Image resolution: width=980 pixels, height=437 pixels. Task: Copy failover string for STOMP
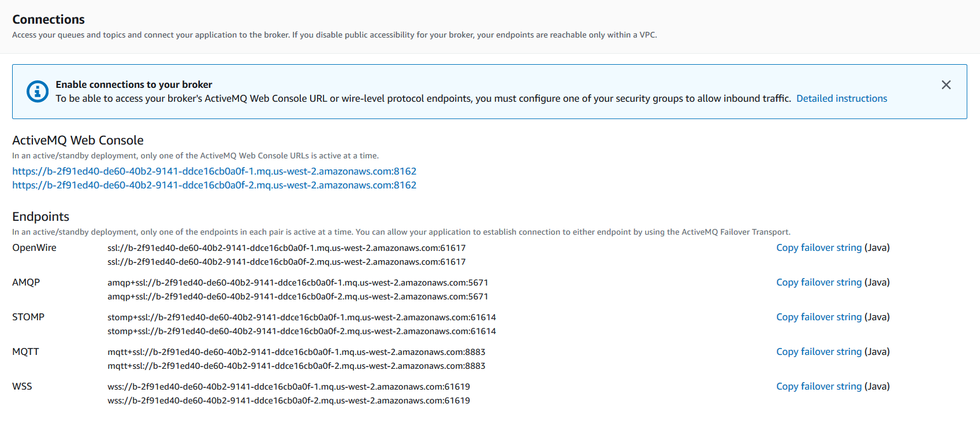(818, 317)
